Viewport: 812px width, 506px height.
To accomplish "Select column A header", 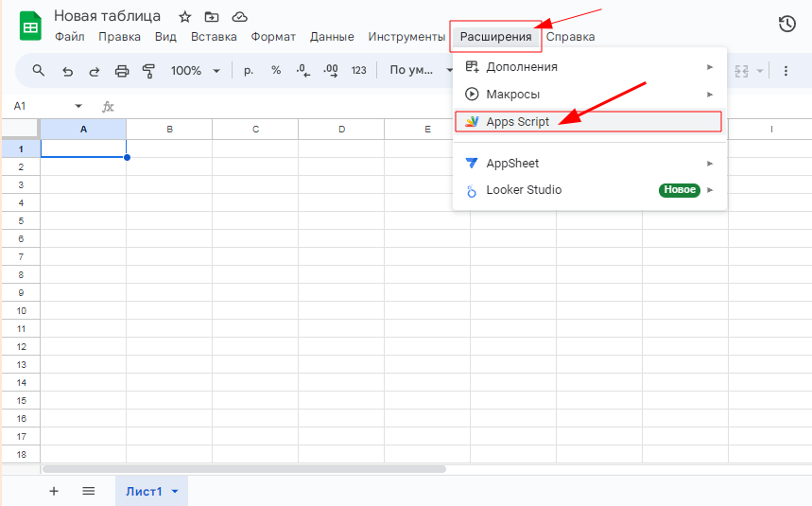I will [x=83, y=130].
